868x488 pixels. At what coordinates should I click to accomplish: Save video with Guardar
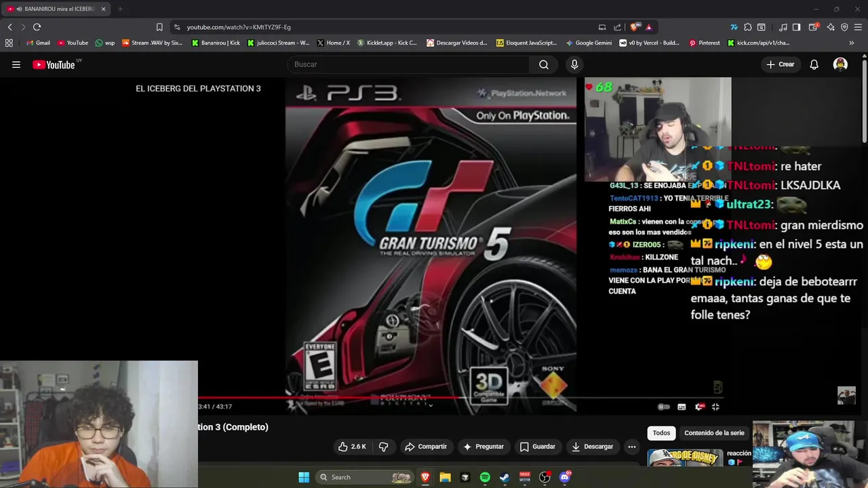537,447
